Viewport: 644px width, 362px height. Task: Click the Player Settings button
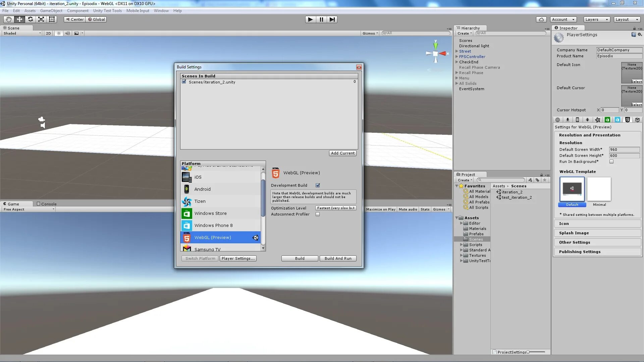point(238,258)
